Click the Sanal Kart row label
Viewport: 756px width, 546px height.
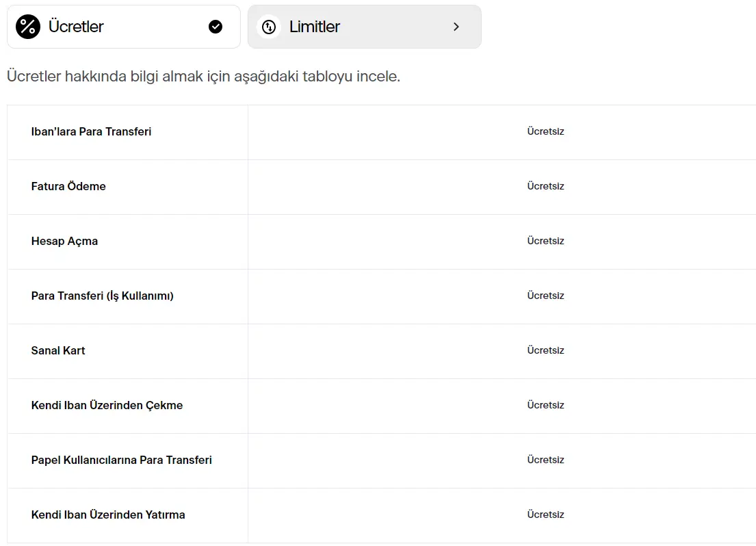point(58,350)
